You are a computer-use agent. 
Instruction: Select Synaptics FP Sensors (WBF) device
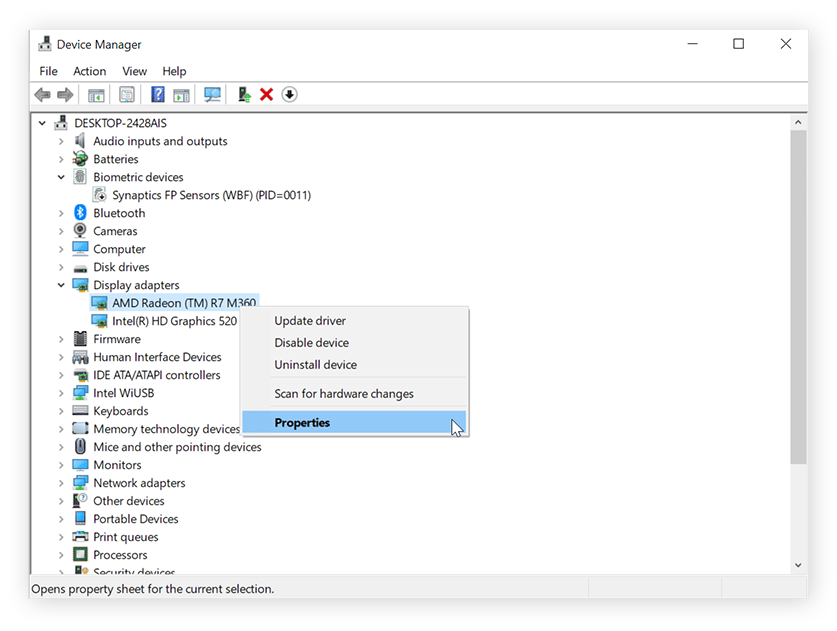pos(211,195)
